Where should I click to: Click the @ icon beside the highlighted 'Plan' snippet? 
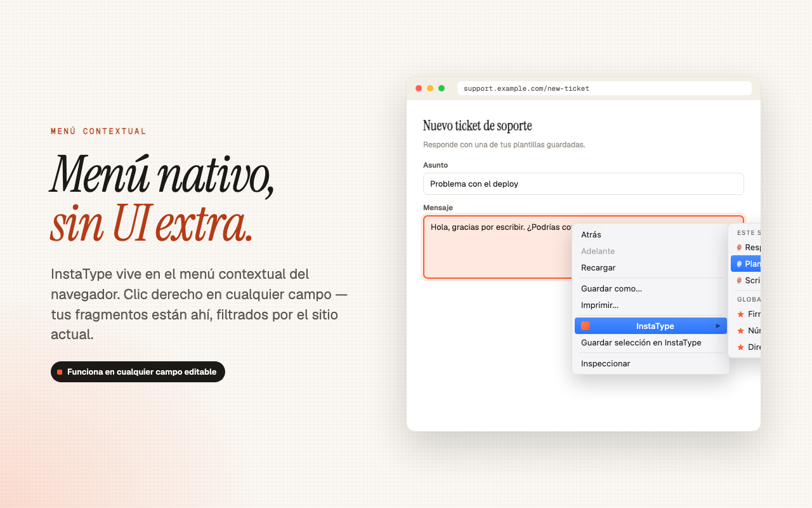tap(739, 264)
